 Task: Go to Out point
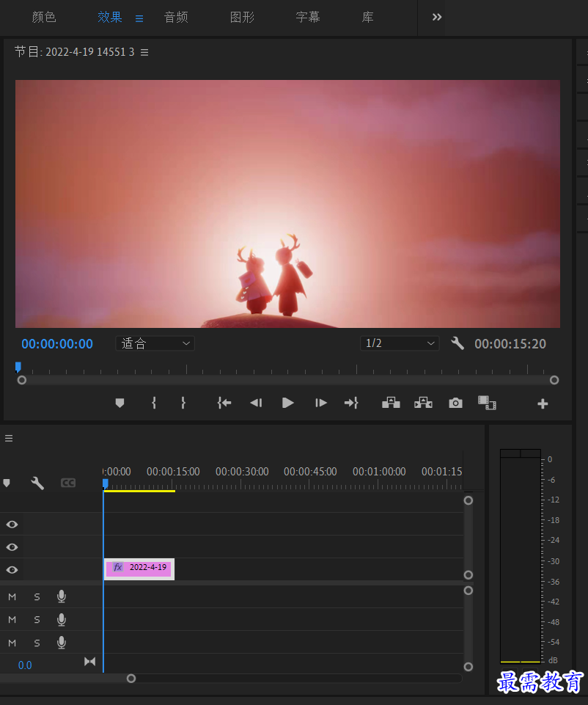point(351,403)
